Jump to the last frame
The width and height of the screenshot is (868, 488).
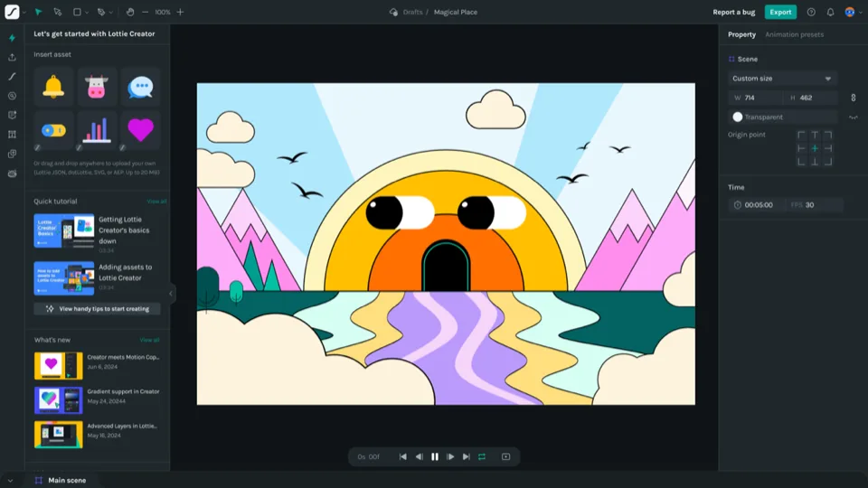point(467,456)
